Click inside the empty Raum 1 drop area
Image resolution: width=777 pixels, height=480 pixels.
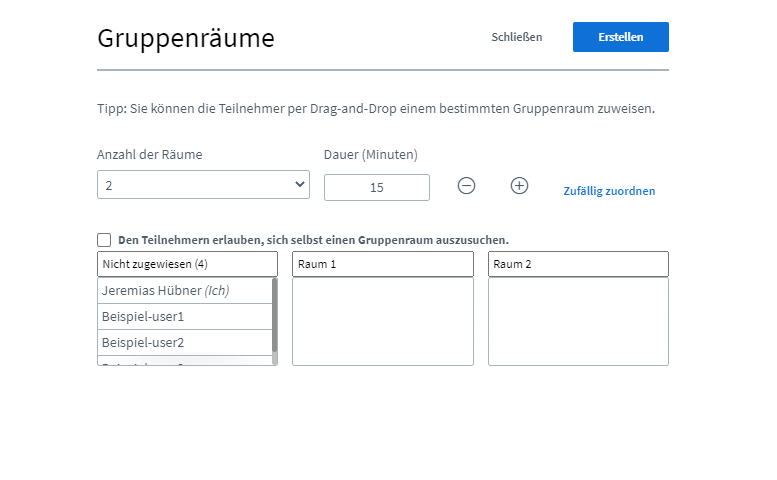383,321
